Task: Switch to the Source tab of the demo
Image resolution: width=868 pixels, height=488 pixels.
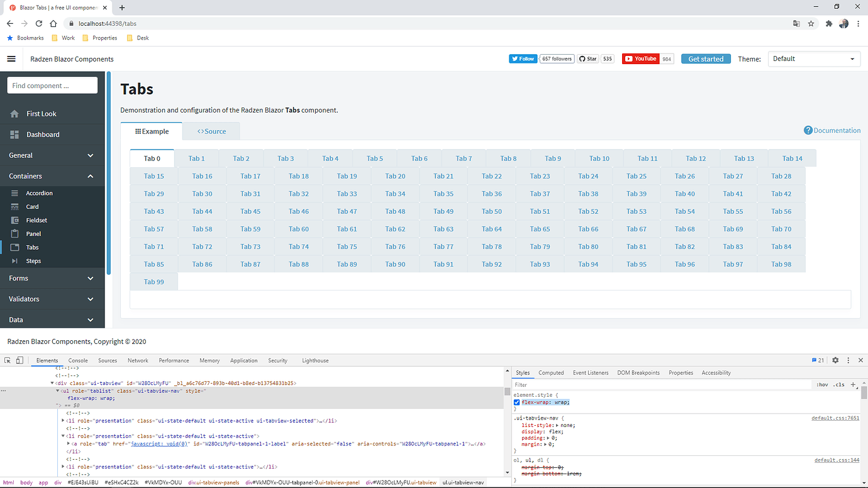Action: tap(210, 131)
